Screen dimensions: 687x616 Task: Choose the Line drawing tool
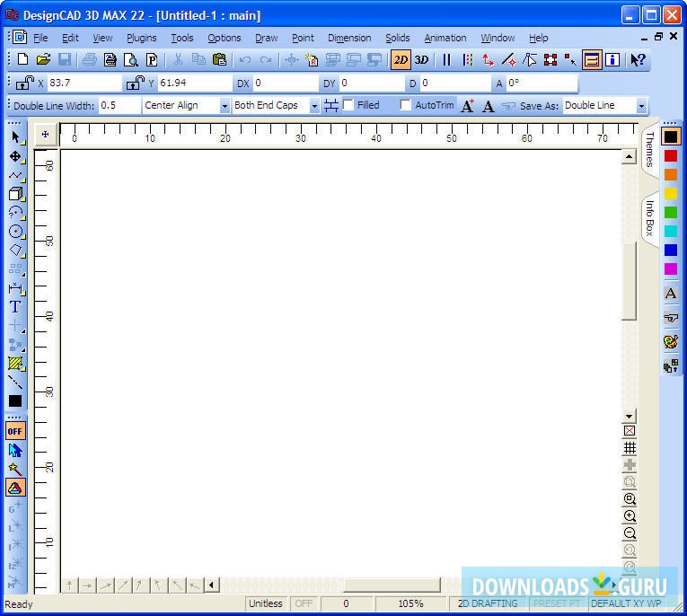16,175
